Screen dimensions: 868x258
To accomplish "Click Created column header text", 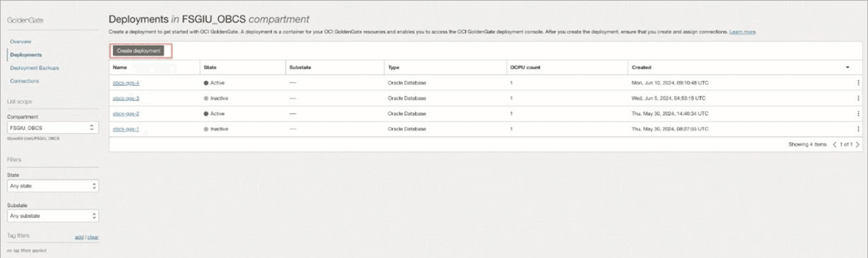I will click(x=642, y=67).
